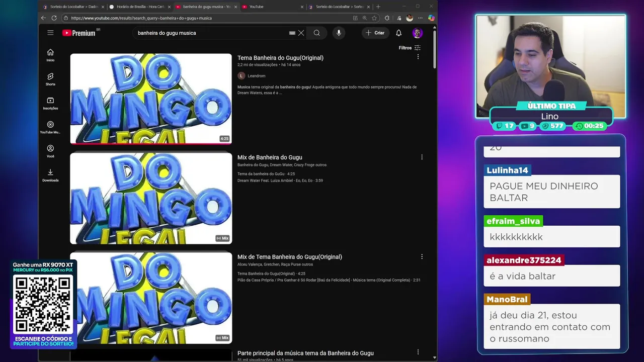Open the Leandrom channel name
This screenshot has height=362, width=644.
click(257, 76)
